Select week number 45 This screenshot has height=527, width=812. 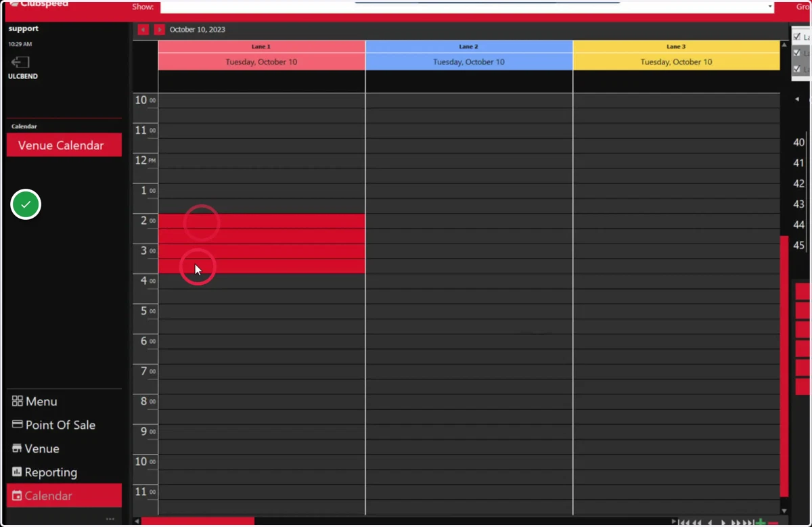coord(798,245)
